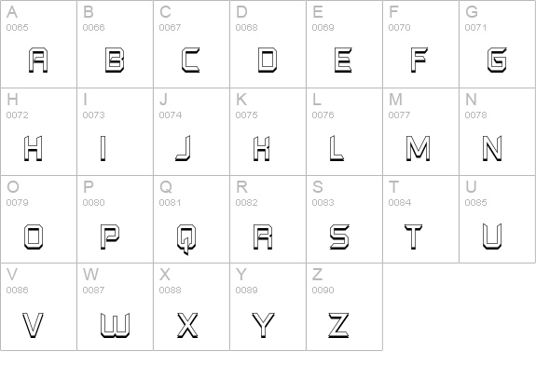The image size is (536, 392).
Task: Pick the M character glyph
Action: pyautogui.click(x=418, y=148)
